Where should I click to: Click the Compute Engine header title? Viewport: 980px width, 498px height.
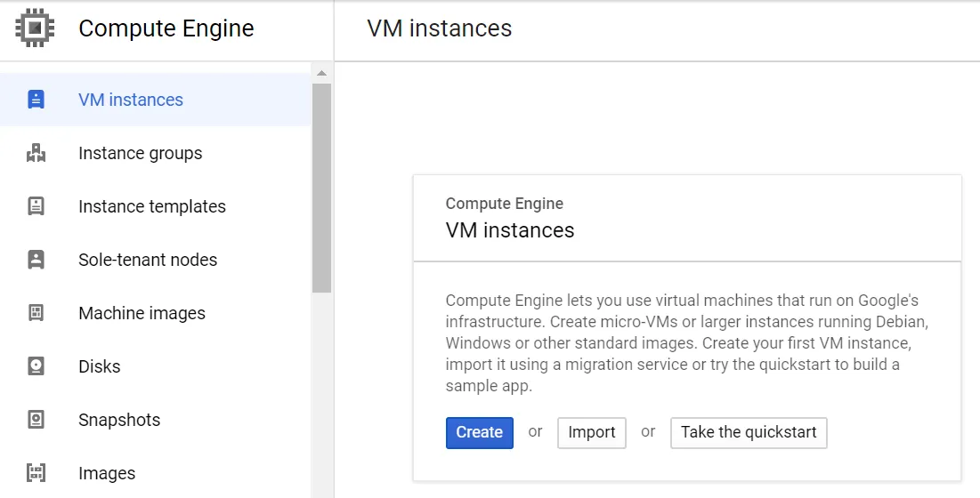click(166, 28)
